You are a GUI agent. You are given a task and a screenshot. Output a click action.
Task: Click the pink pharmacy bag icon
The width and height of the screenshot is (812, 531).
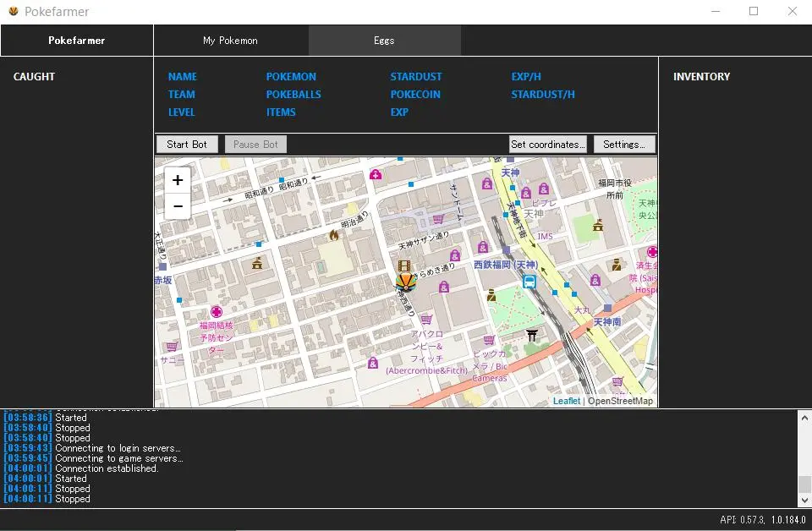click(376, 174)
